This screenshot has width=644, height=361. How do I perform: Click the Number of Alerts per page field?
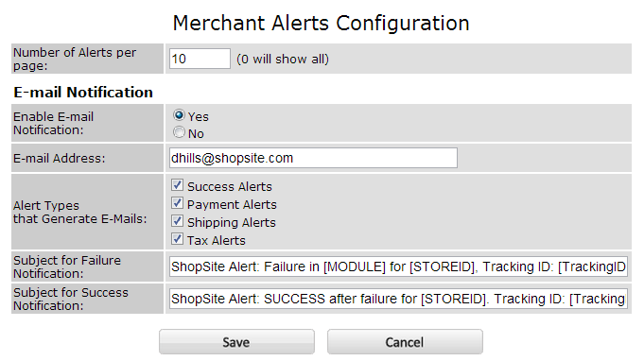tap(200, 59)
